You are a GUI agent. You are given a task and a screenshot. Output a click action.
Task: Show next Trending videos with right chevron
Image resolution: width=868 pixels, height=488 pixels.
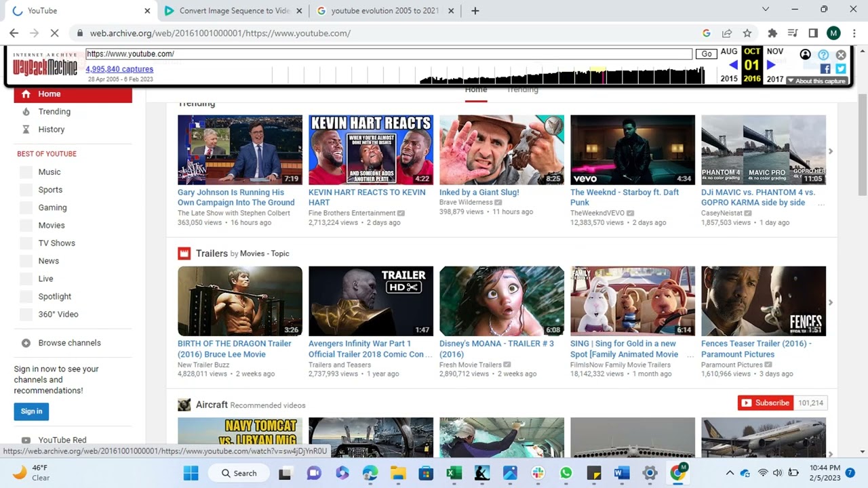(831, 151)
